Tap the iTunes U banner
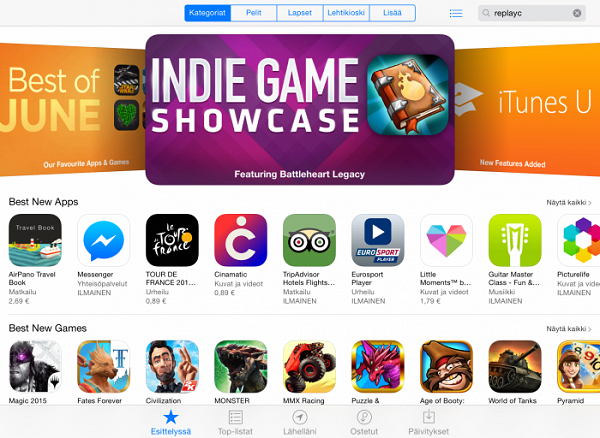This screenshot has height=438, width=600. (x=527, y=110)
